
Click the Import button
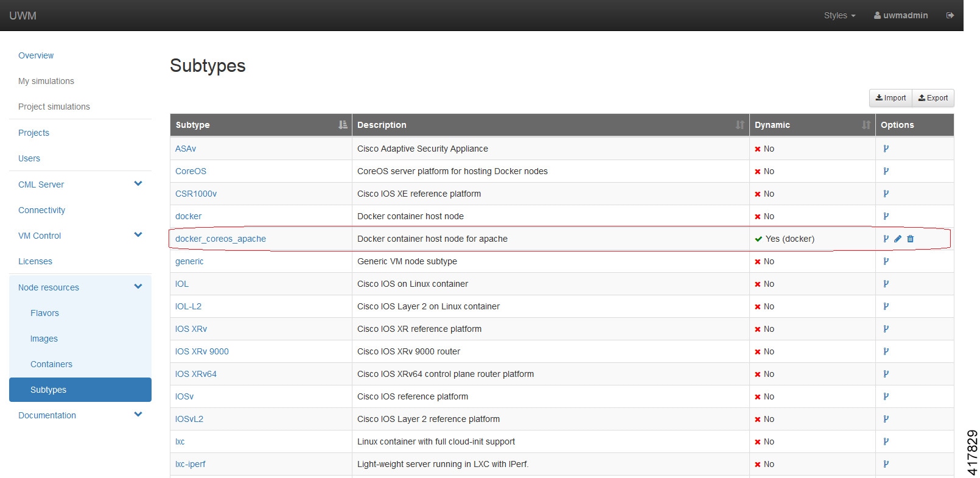click(x=891, y=98)
